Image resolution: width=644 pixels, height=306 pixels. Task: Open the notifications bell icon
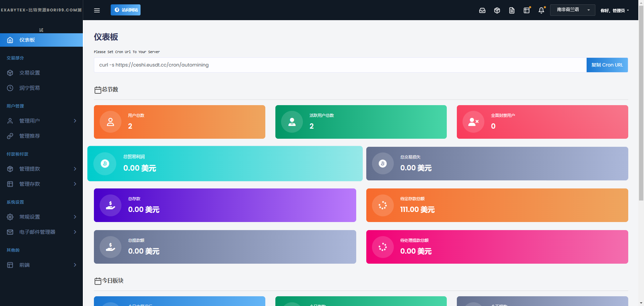541,10
